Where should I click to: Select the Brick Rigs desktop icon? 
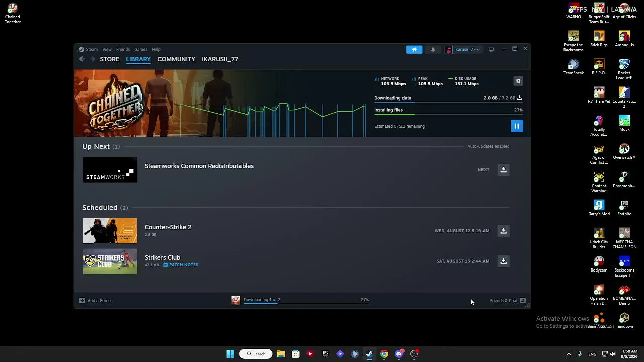[599, 39]
